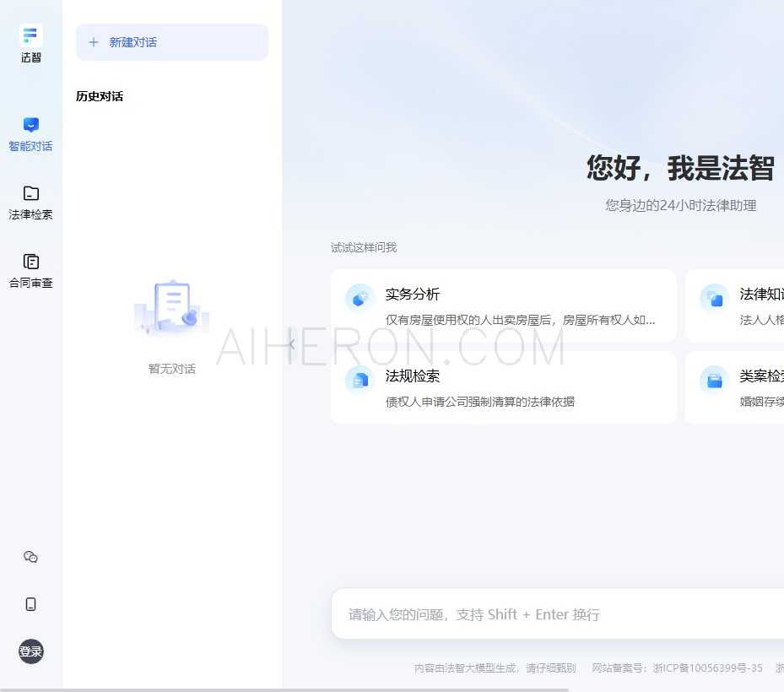
Task: Click the 法规检索 card icon
Action: pos(360,380)
